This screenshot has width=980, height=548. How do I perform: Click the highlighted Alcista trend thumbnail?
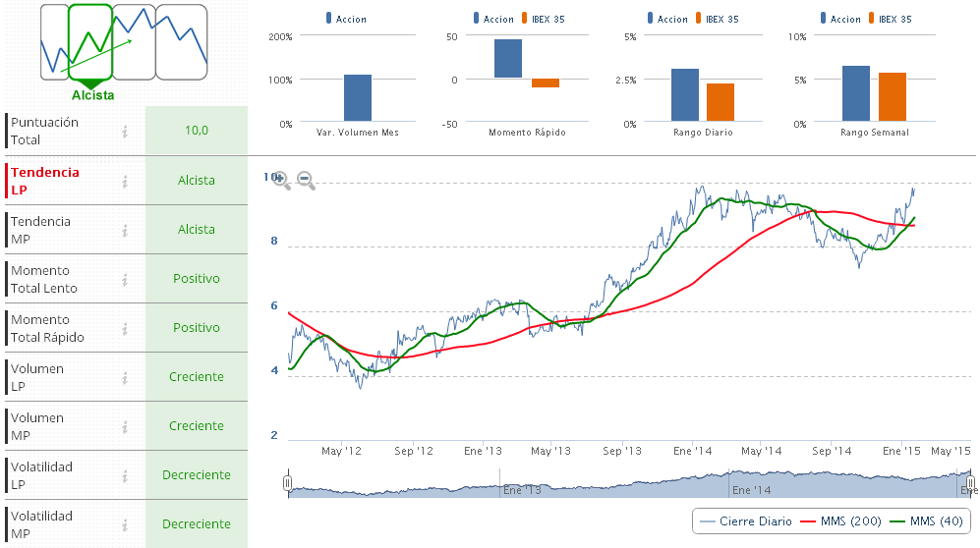(91, 42)
